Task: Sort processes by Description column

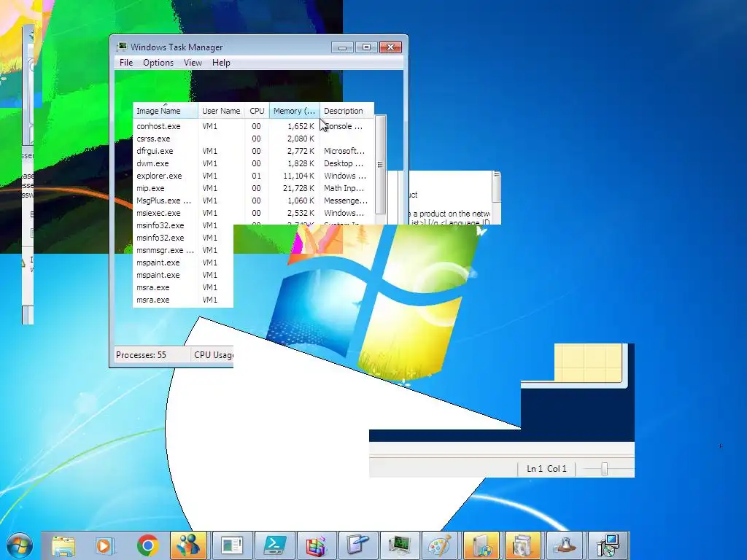Action: coord(347,111)
